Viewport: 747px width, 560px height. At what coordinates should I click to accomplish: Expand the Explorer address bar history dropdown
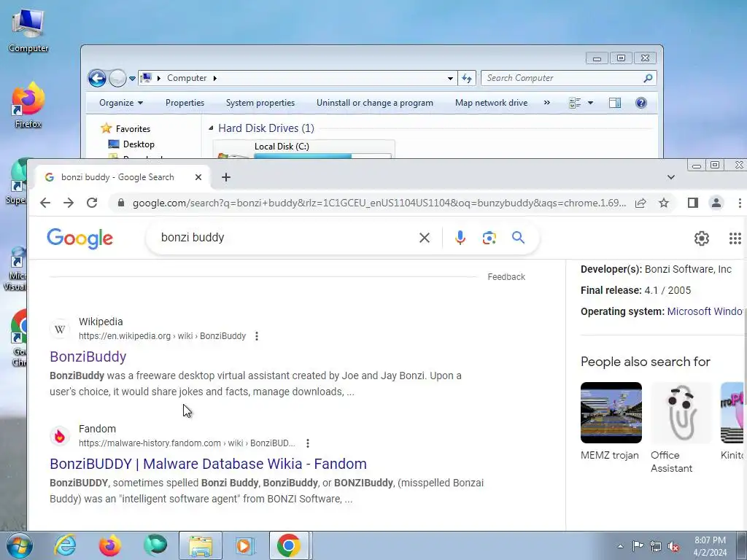[449, 78]
